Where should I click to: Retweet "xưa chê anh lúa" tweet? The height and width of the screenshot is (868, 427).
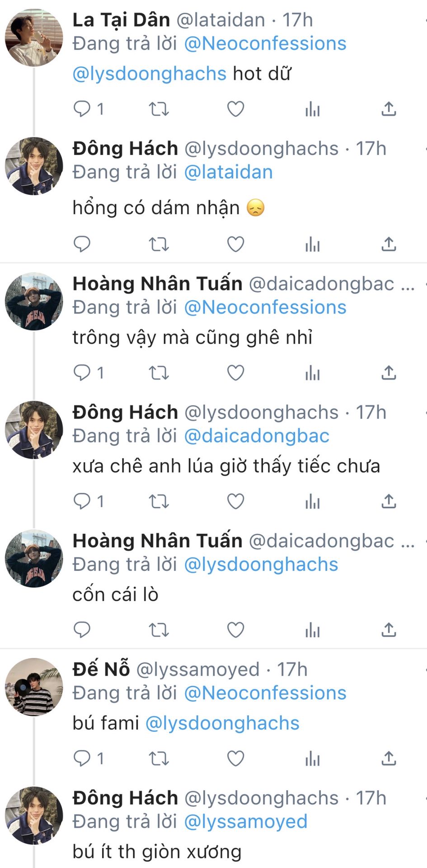pyautogui.click(x=159, y=501)
